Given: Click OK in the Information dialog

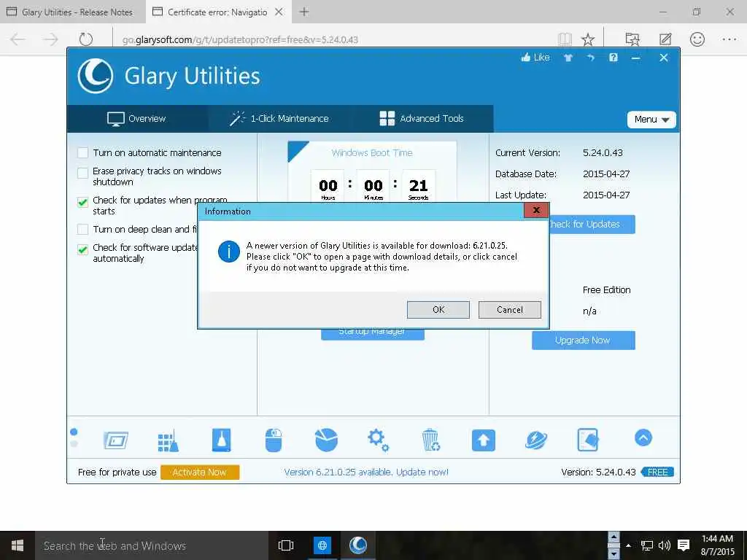Looking at the screenshot, I should [438, 309].
